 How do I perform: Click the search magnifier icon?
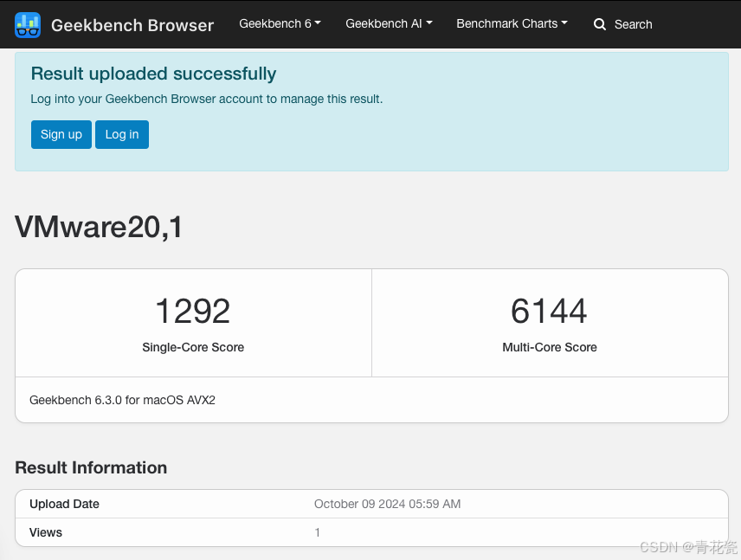[600, 24]
